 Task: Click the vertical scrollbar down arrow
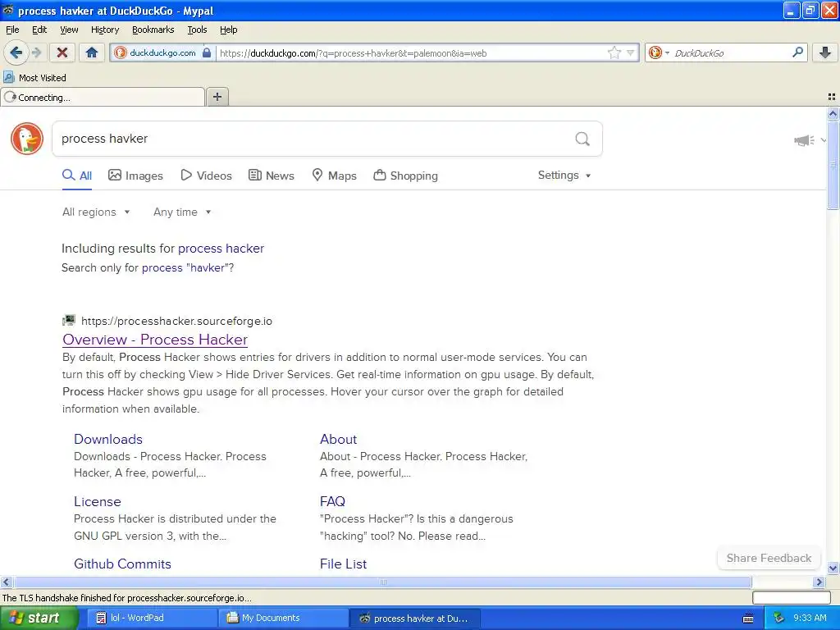833,568
